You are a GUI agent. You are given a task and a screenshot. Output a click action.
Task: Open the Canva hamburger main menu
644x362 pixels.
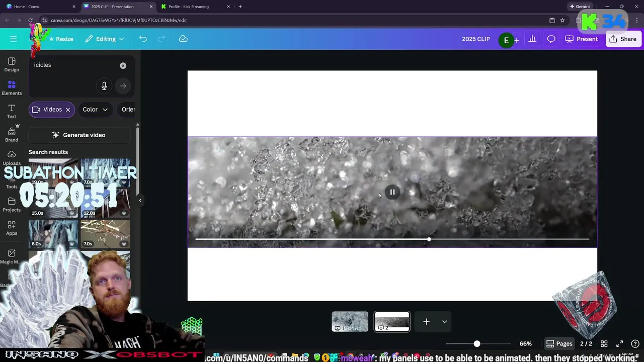tap(14, 39)
